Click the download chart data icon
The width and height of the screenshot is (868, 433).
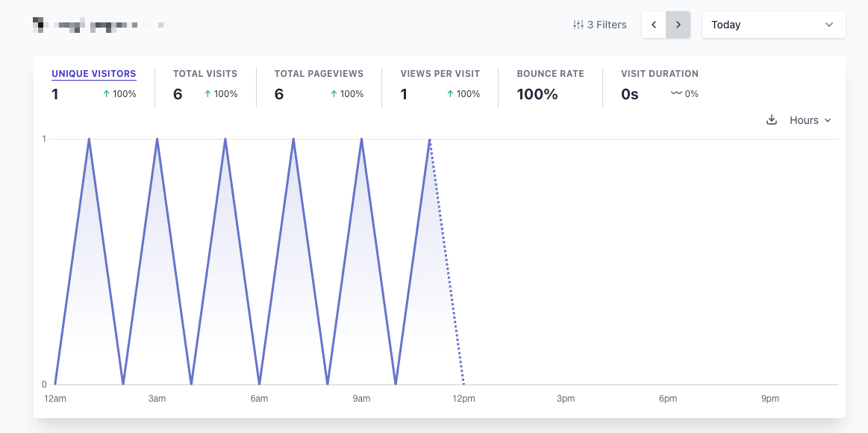(772, 120)
